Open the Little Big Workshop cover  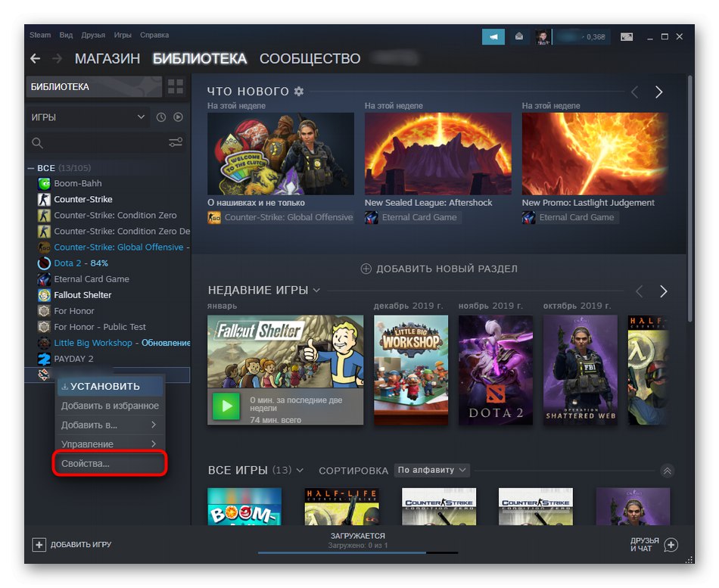pos(411,370)
